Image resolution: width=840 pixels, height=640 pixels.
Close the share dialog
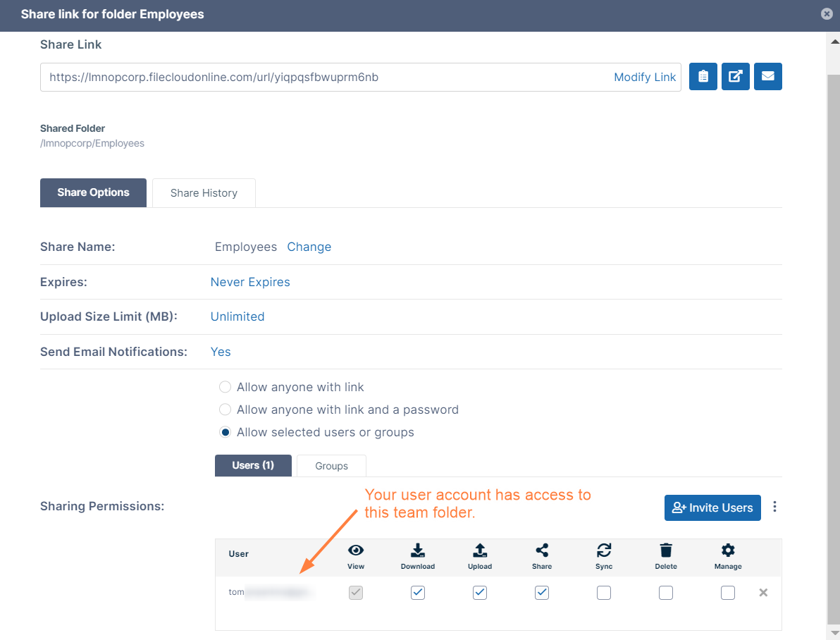point(827,13)
